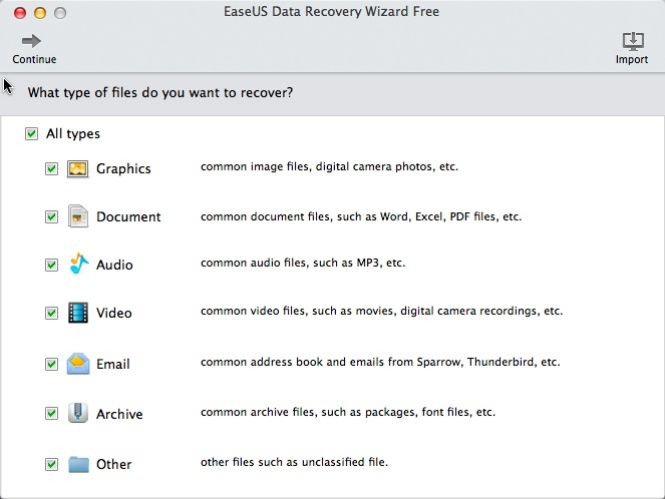Toggle the Document checkbox

[51, 217]
